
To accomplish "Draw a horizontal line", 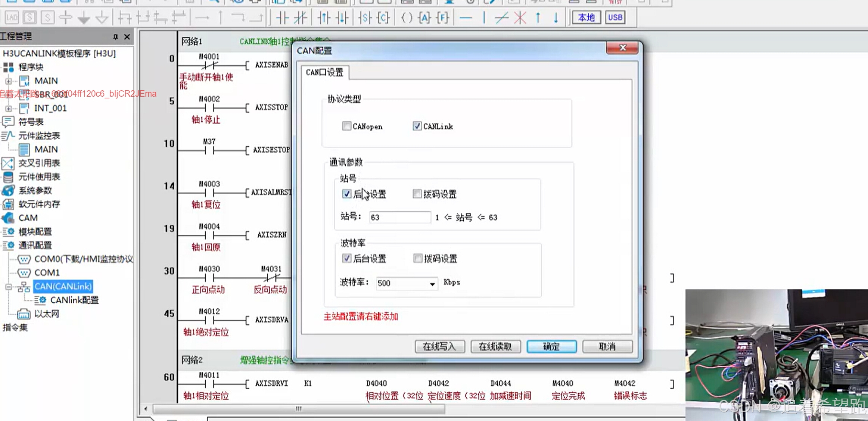I will click(x=466, y=18).
